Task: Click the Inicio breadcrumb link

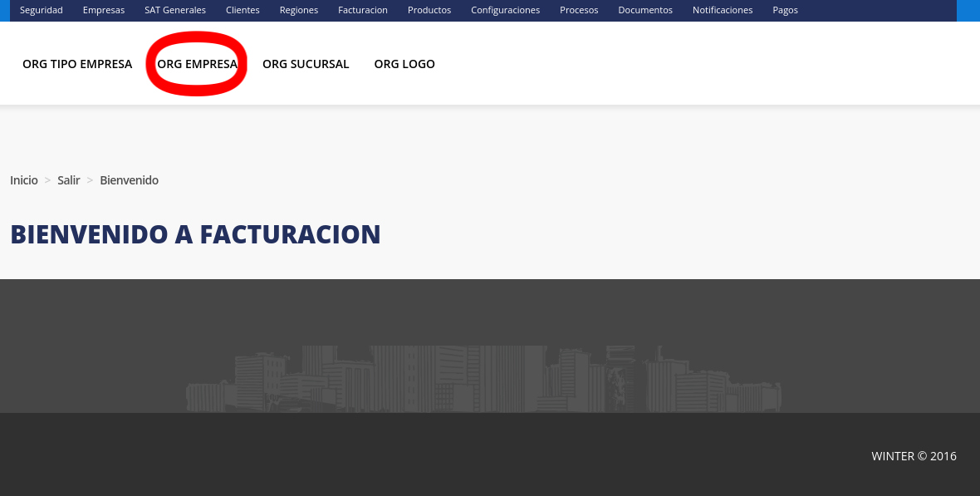Action: (24, 180)
